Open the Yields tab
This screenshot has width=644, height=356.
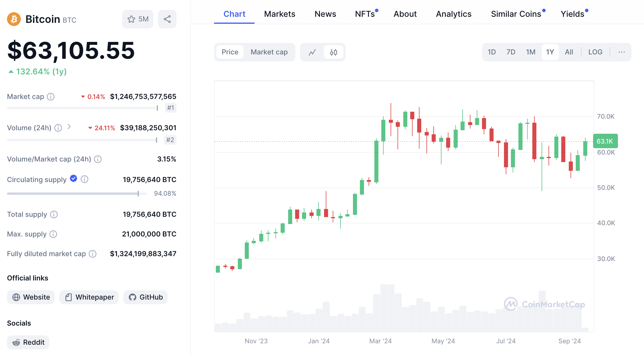click(573, 14)
